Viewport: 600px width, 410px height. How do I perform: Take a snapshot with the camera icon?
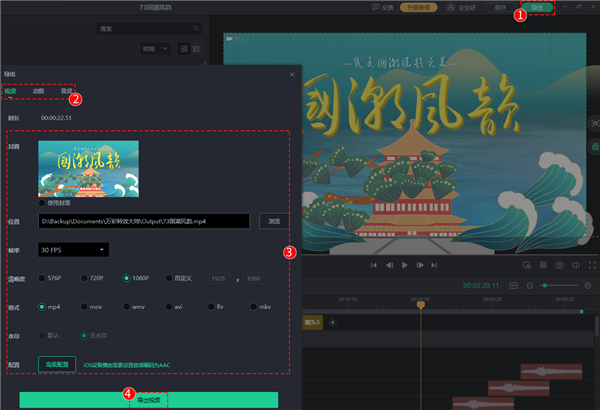pos(559,265)
